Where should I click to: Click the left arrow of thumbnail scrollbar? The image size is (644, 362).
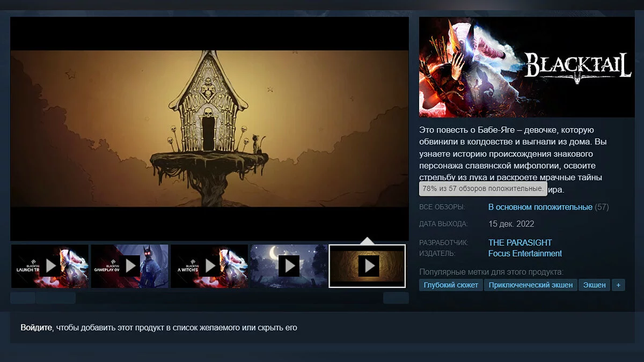click(x=23, y=298)
